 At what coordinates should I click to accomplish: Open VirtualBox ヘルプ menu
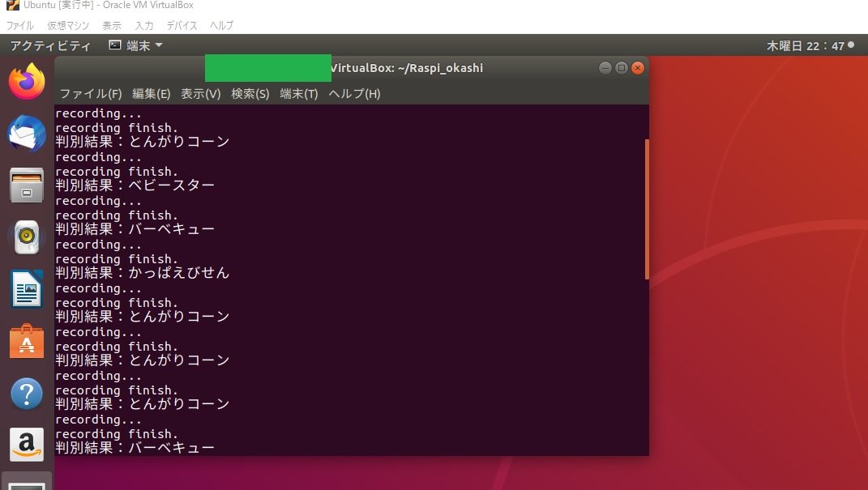coord(221,25)
